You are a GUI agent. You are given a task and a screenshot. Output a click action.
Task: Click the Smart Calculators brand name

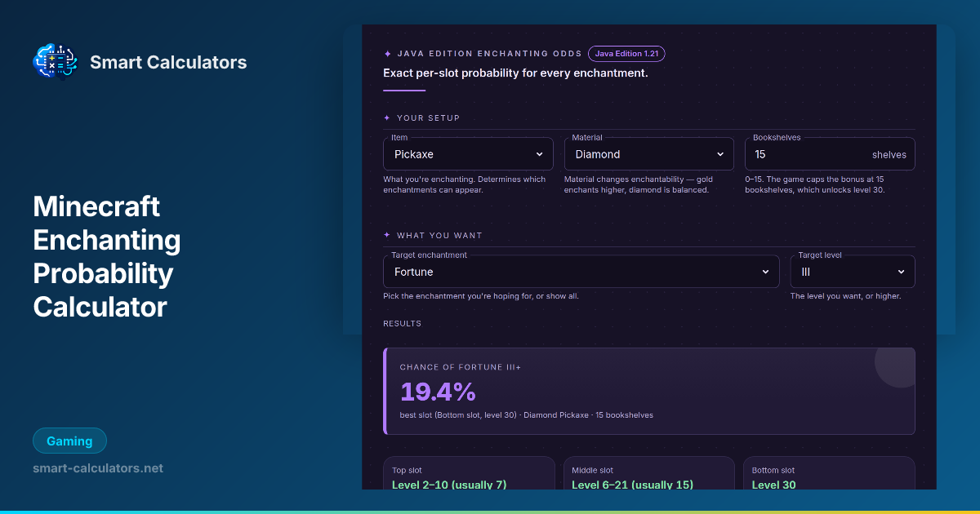(x=168, y=62)
